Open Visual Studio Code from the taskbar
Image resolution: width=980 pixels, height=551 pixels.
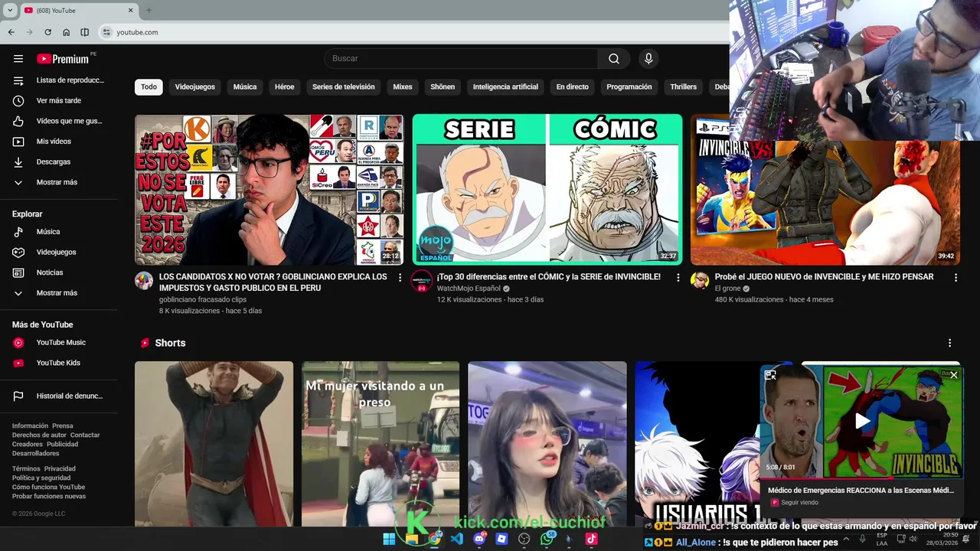pos(457,539)
